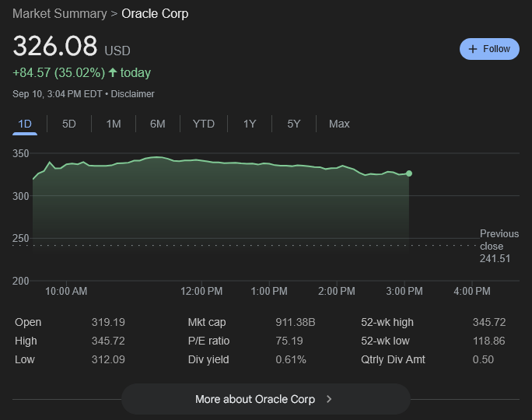Show the Max chart range
The height and width of the screenshot is (420, 532).
[339, 124]
